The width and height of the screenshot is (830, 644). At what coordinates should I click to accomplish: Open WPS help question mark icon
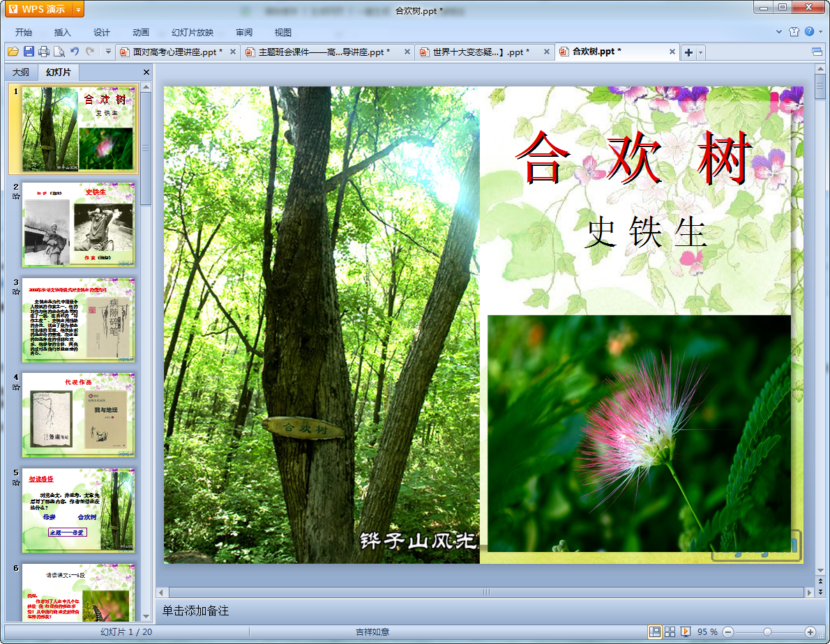[x=809, y=32]
